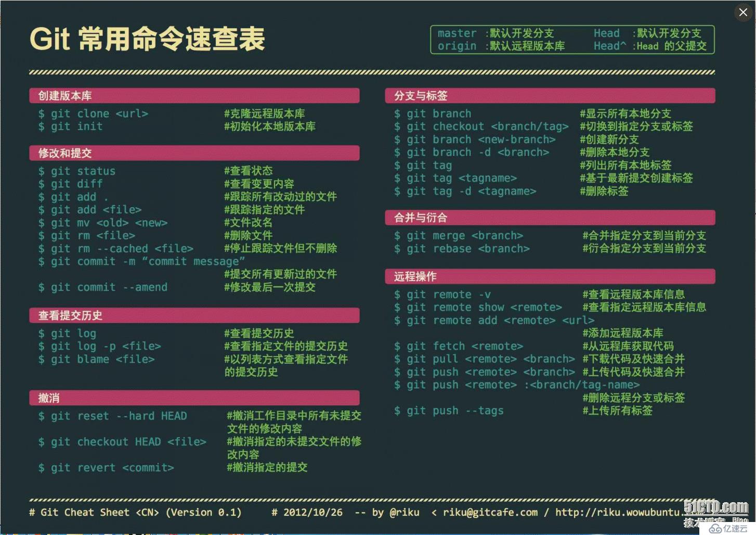Screen dimensions: 756x535
Task: Click the '#显示所有本地分支' comment
Action: coord(625,113)
